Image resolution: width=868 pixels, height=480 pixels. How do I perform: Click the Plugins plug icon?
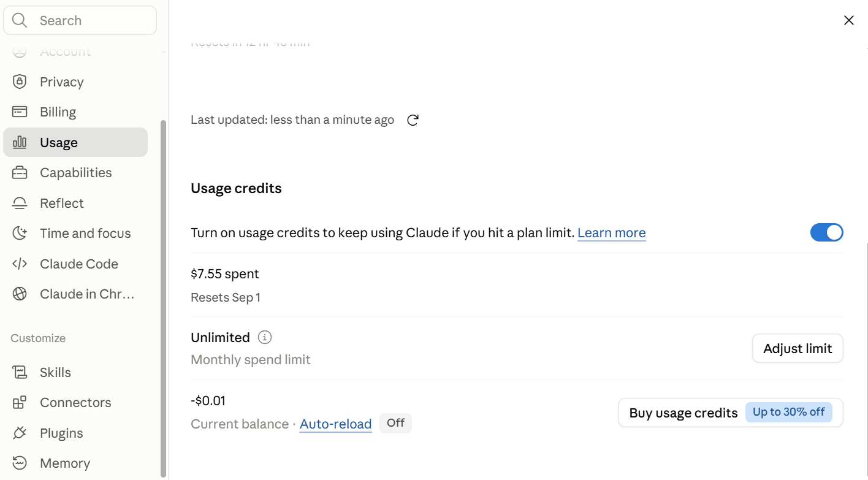coord(20,433)
